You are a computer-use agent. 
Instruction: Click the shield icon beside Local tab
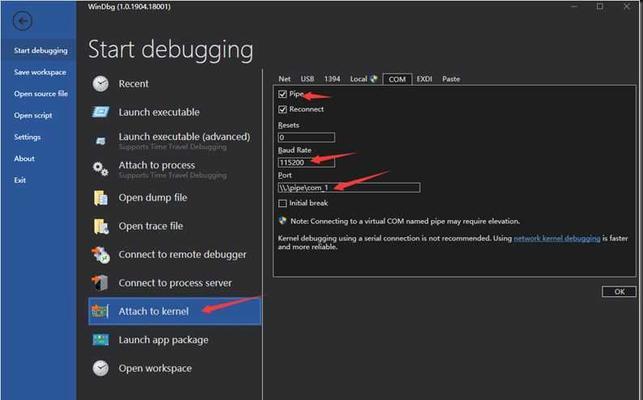pyautogui.click(x=374, y=79)
